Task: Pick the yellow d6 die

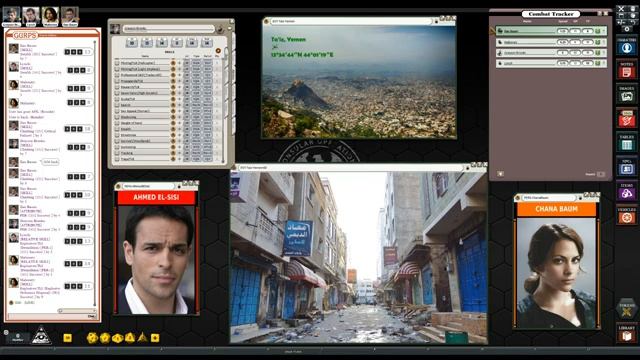Action: tap(155, 338)
